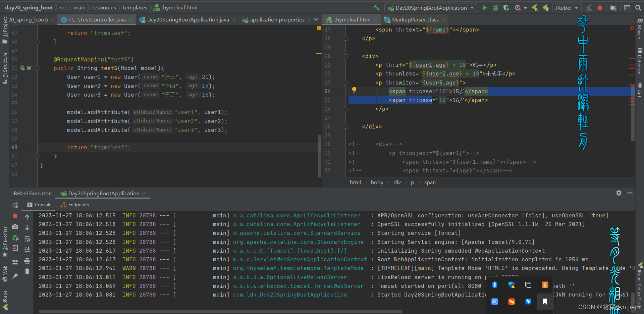Open Search Everywhere magnifier icon
The height and width of the screenshot is (314, 644).
tap(638, 8)
